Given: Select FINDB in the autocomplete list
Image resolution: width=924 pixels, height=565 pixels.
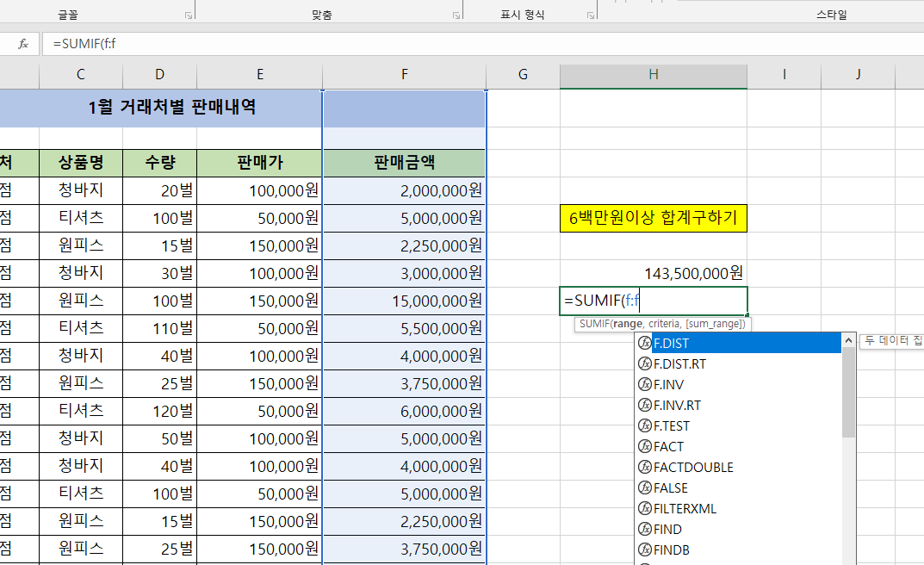Looking at the screenshot, I should [739, 549].
